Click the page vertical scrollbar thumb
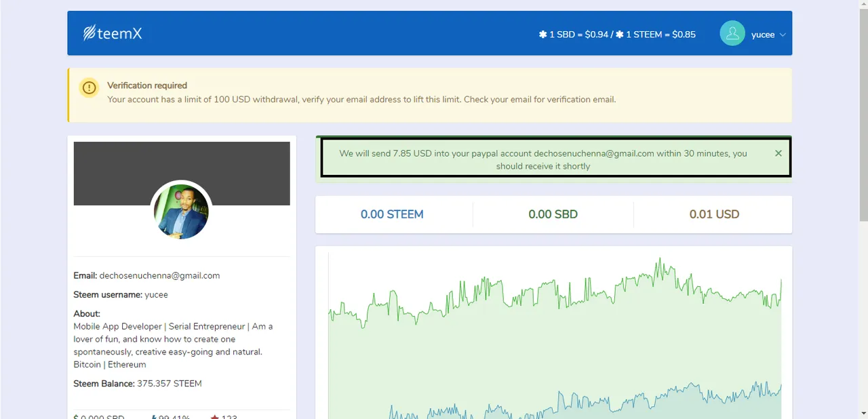 (x=863, y=115)
